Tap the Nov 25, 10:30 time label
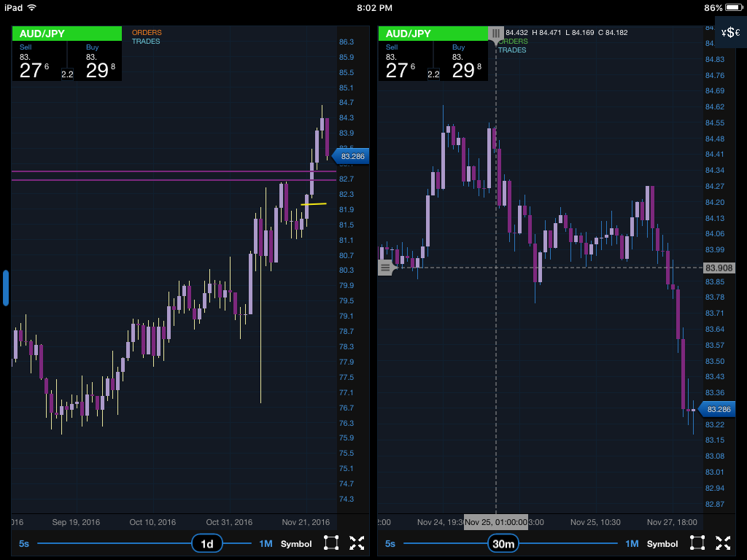The height and width of the screenshot is (560, 747). [x=595, y=522]
